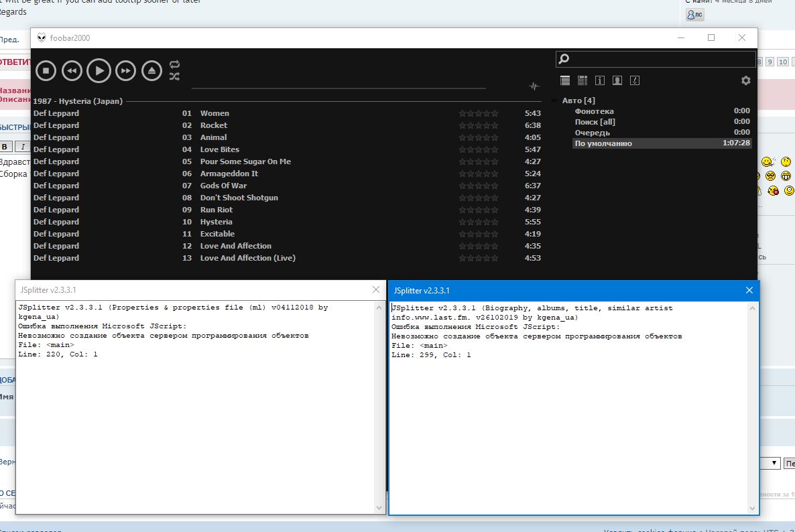The image size is (795, 532).
Task: Show the artist biography panel icon
Action: coord(617,80)
